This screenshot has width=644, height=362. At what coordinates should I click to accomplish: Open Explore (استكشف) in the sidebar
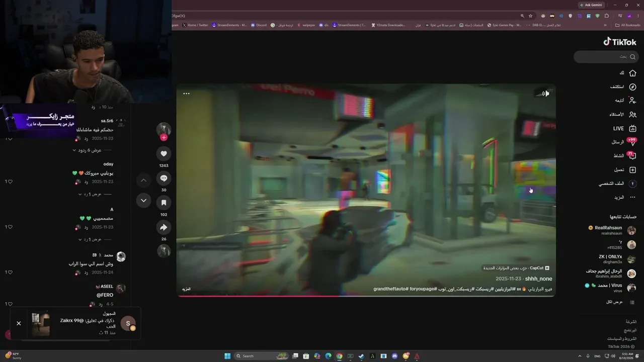623,87
